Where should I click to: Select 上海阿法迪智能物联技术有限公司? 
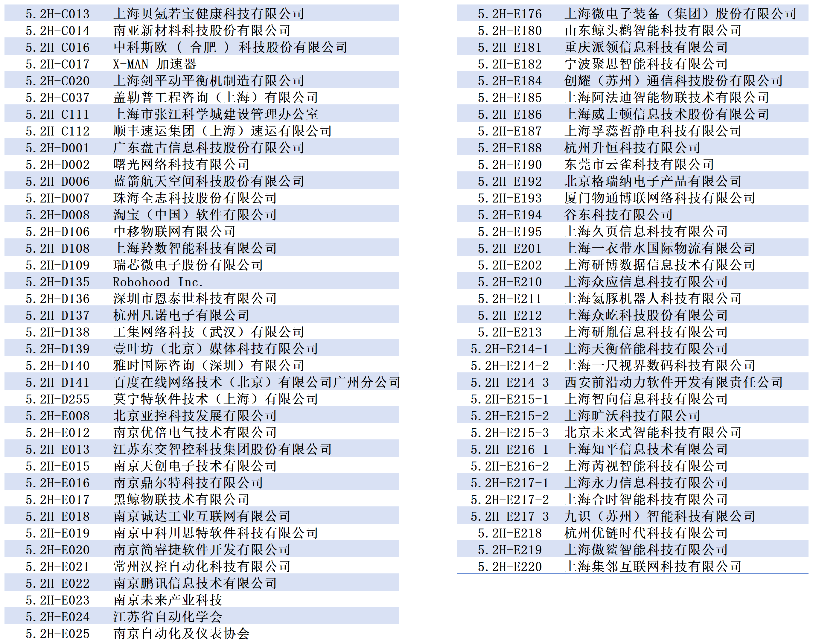coord(667,98)
